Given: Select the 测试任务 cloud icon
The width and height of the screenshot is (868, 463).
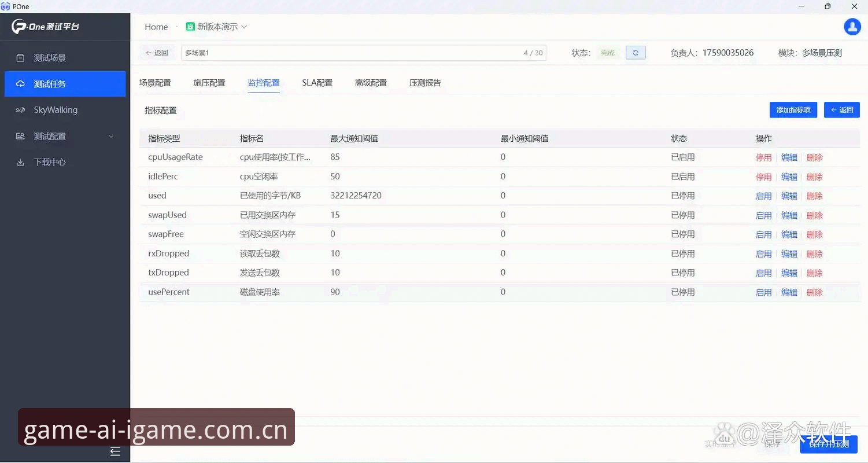Looking at the screenshot, I should 20,84.
